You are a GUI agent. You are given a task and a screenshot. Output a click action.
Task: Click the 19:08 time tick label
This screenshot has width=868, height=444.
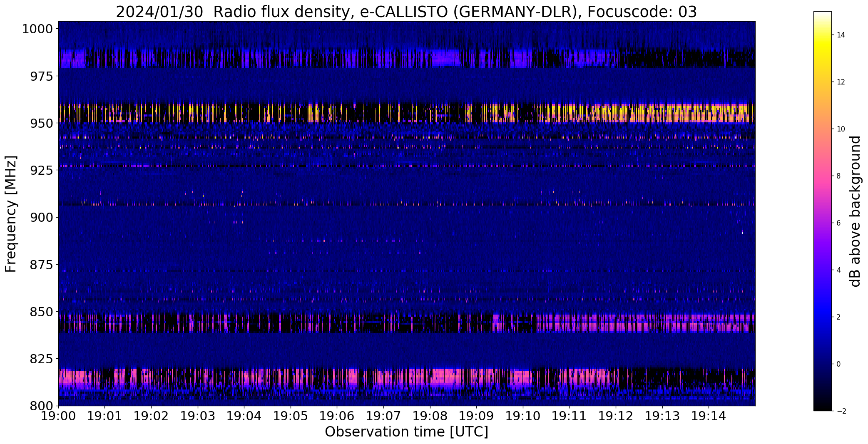coord(430,416)
